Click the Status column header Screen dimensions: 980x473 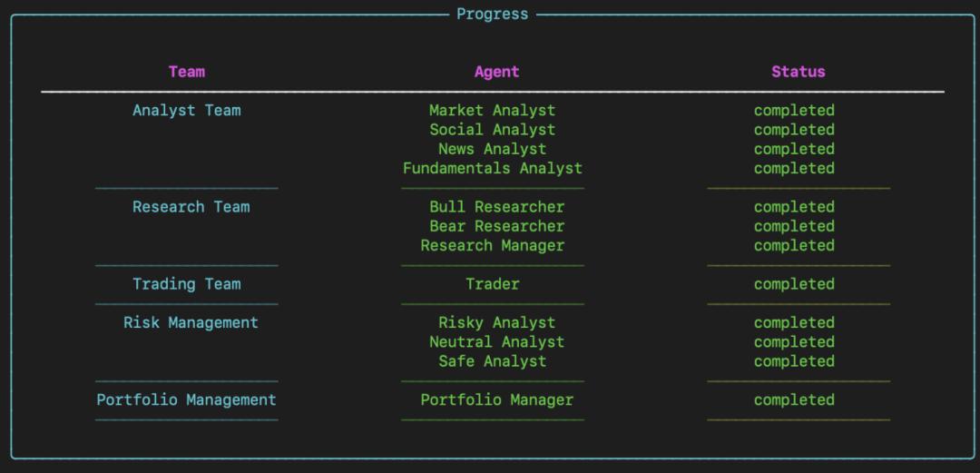click(x=798, y=72)
